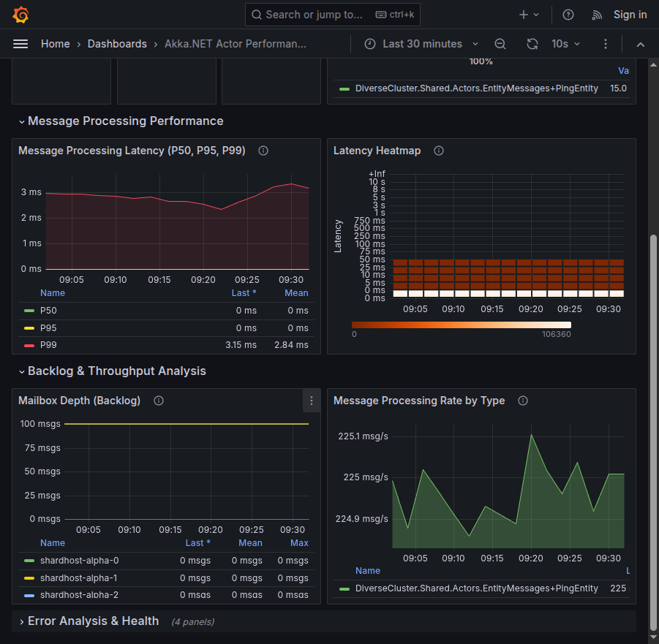Open the 10s refresh interval dropdown

(566, 44)
